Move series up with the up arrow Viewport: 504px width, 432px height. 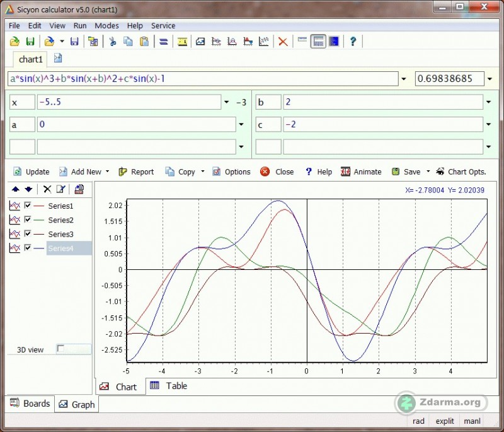pyautogui.click(x=15, y=189)
